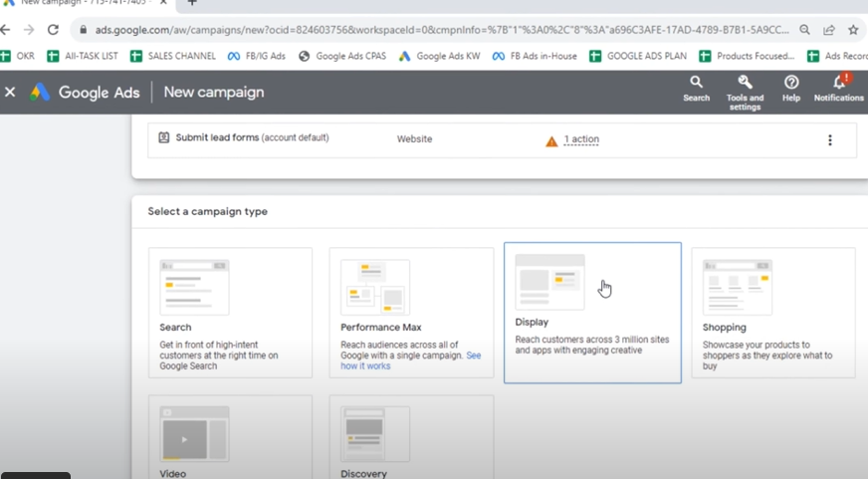Reload the page with browser refresh button
The width and height of the screenshot is (868, 479).
coord(53,30)
